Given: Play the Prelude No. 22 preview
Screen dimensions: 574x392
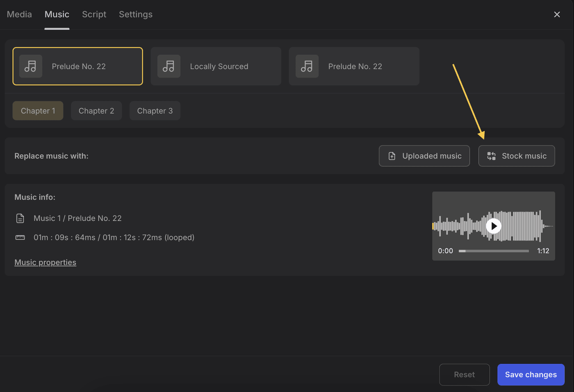Looking at the screenshot, I should pyautogui.click(x=494, y=226).
